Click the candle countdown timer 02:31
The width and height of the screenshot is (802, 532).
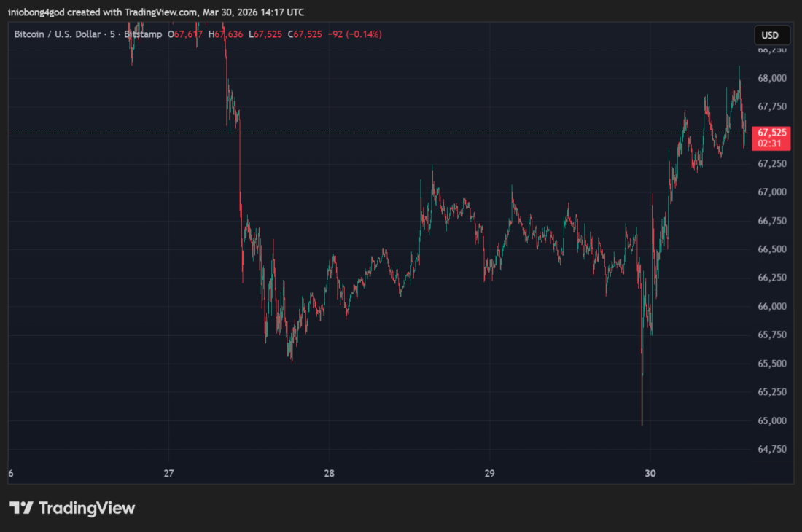(x=768, y=144)
